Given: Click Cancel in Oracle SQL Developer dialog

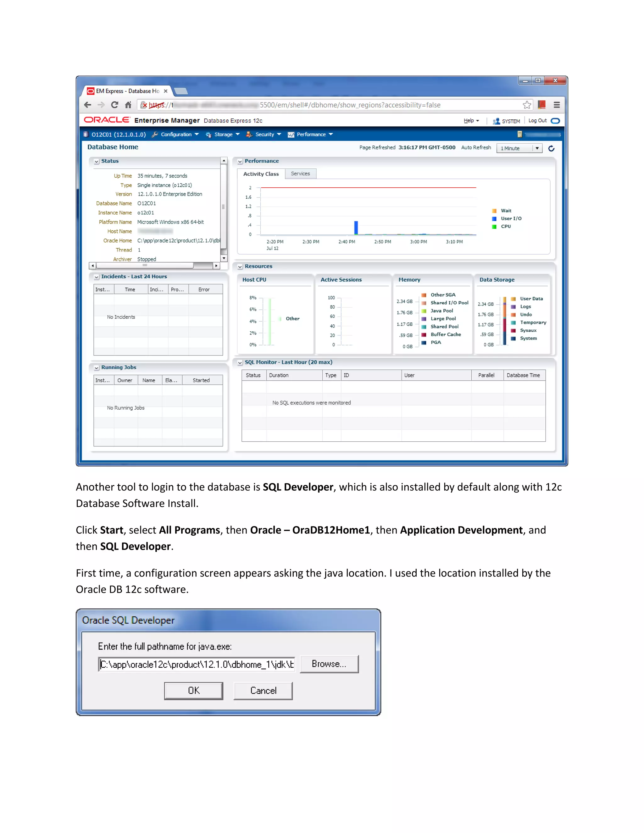Looking at the screenshot, I should point(263,691).
